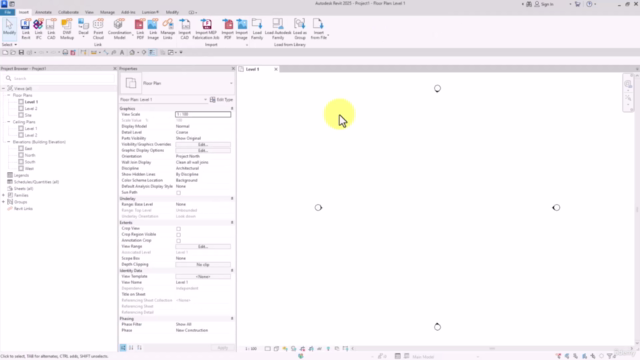The width and height of the screenshot is (640, 360).
Task: Open the Select panel dropdown
Action: coord(9,44)
